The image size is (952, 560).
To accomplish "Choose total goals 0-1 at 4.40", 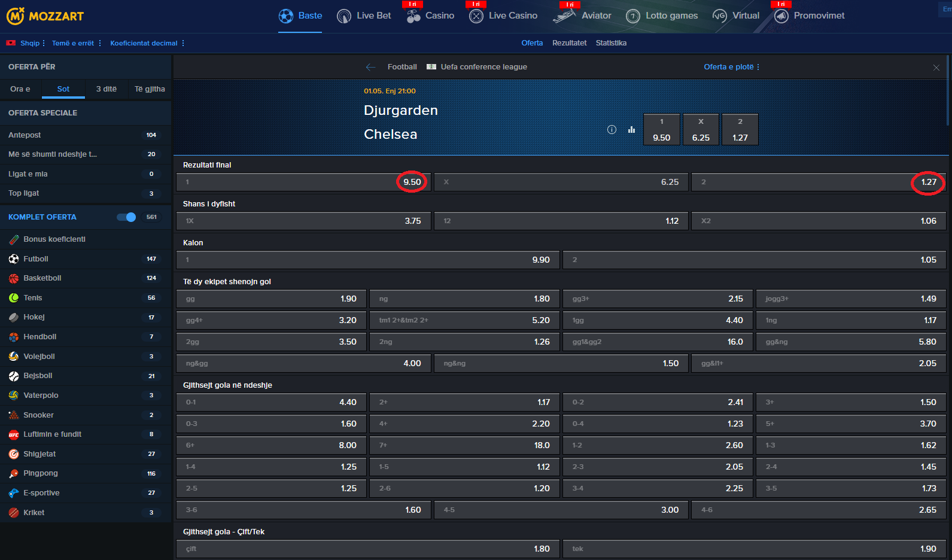I will click(271, 402).
